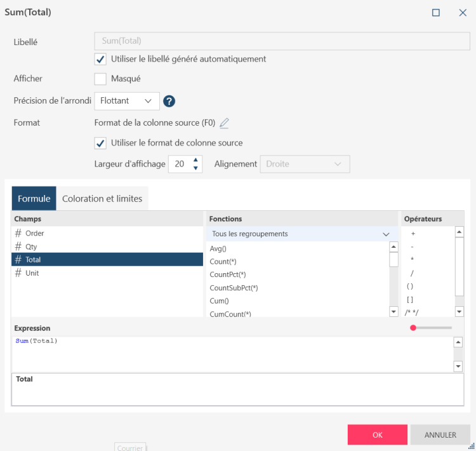Click the OK button
476x451 pixels.
(x=377, y=435)
